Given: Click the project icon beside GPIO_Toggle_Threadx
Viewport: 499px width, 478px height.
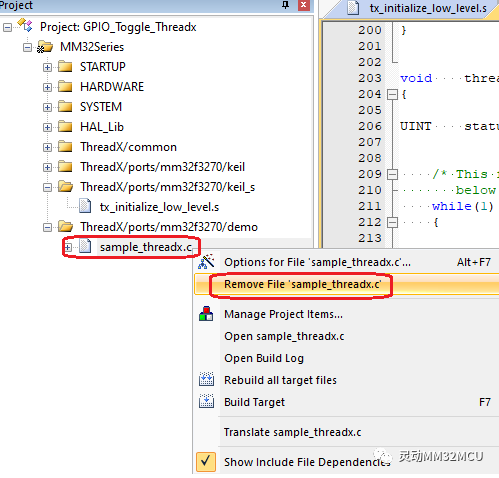Looking at the screenshot, I should pos(25,26).
